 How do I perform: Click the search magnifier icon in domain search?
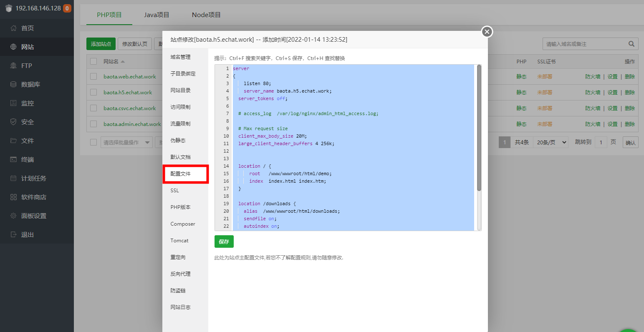(631, 44)
